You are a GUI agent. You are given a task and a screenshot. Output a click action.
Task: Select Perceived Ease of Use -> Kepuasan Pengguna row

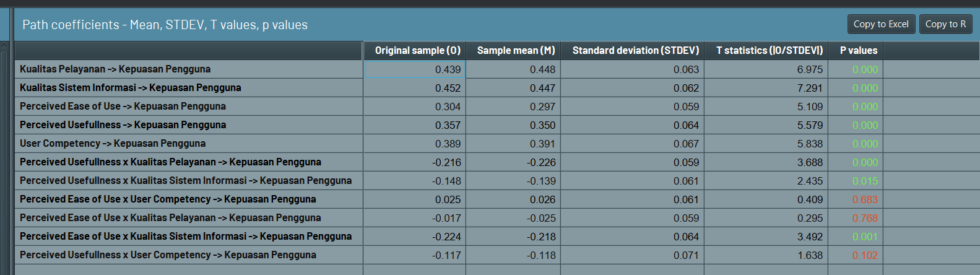123,107
